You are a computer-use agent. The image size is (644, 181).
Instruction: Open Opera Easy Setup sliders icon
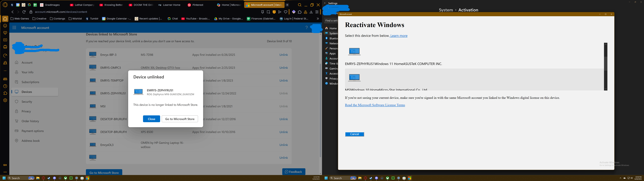[x=317, y=12]
